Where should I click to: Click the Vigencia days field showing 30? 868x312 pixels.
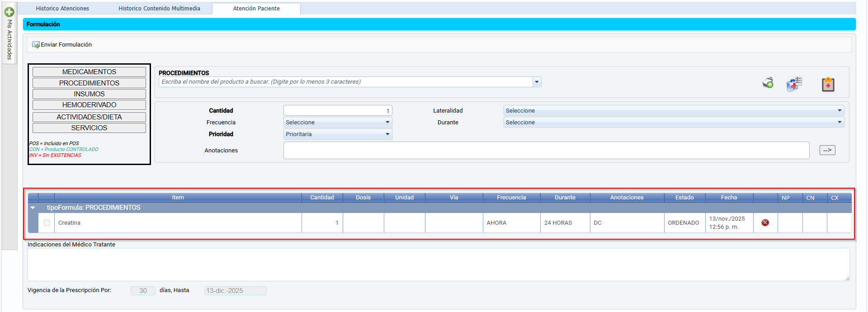[143, 291]
